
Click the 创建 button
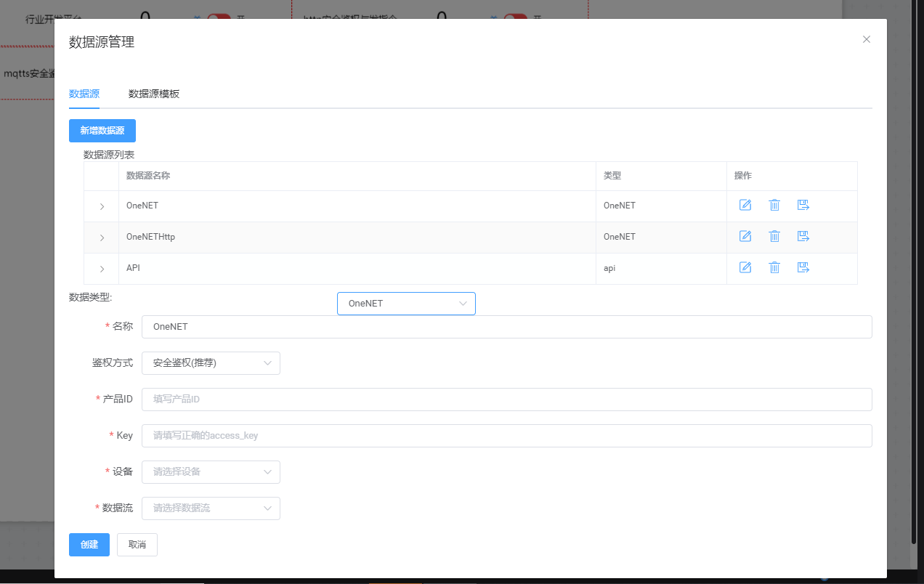[x=89, y=545]
